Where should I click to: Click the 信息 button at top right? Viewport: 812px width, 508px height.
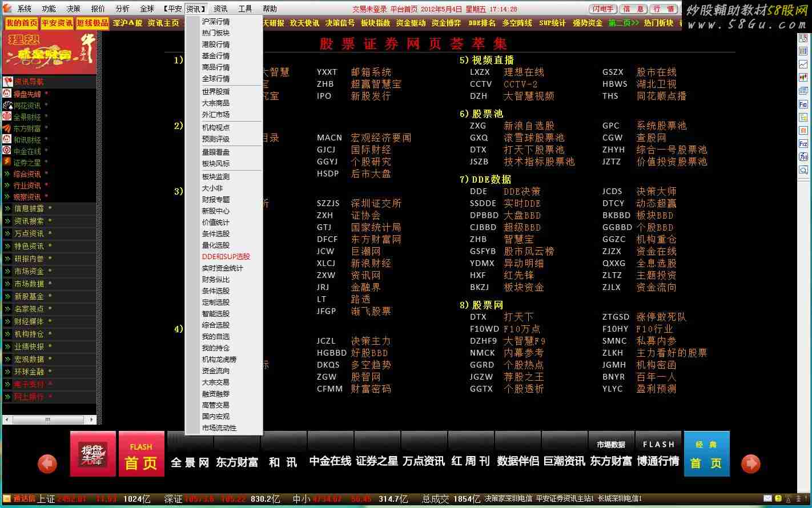pos(634,9)
